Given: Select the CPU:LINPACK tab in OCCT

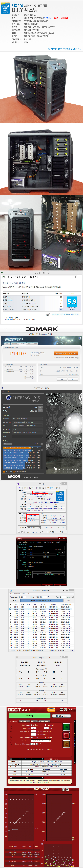Looking at the screenshot, I should tap(25, 721).
